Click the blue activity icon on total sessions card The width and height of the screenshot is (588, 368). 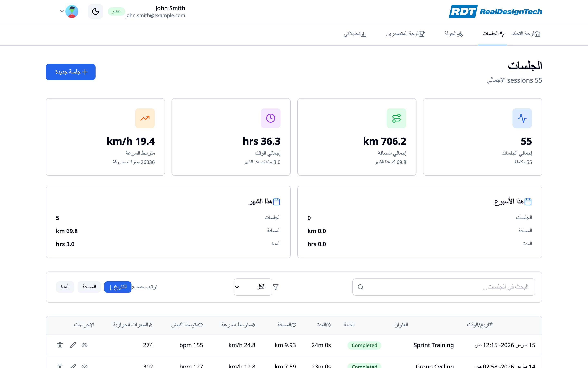coord(522,118)
